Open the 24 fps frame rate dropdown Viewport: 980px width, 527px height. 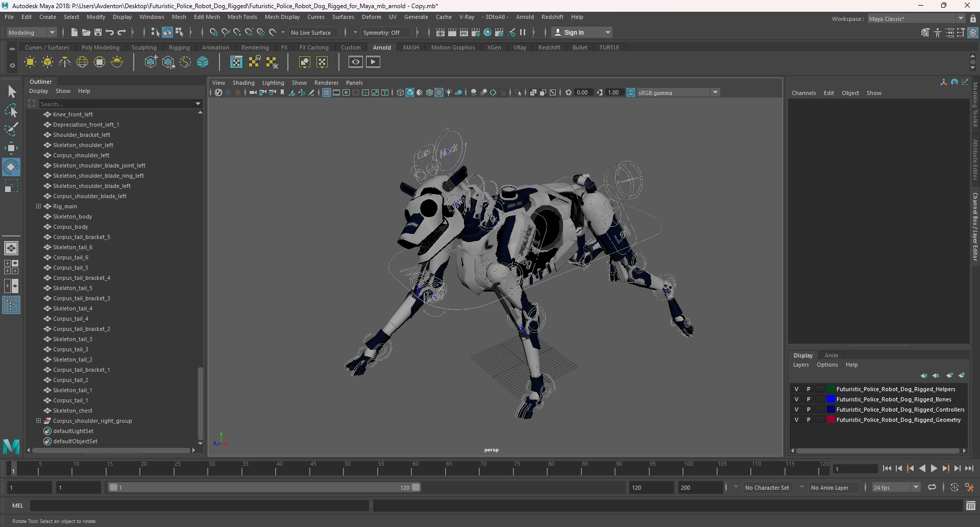(x=896, y=488)
